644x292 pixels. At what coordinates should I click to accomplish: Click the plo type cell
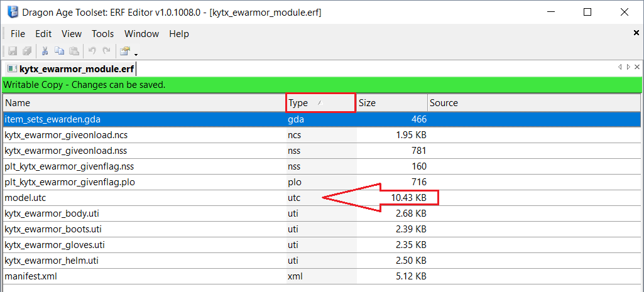click(x=321, y=182)
